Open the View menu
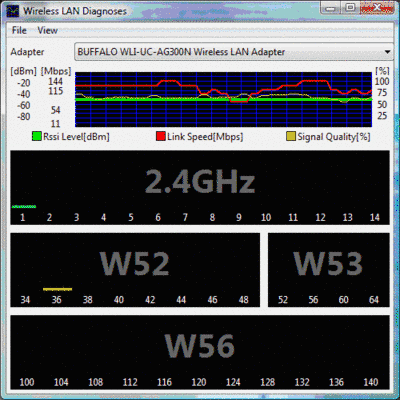400x400 pixels. (47, 30)
